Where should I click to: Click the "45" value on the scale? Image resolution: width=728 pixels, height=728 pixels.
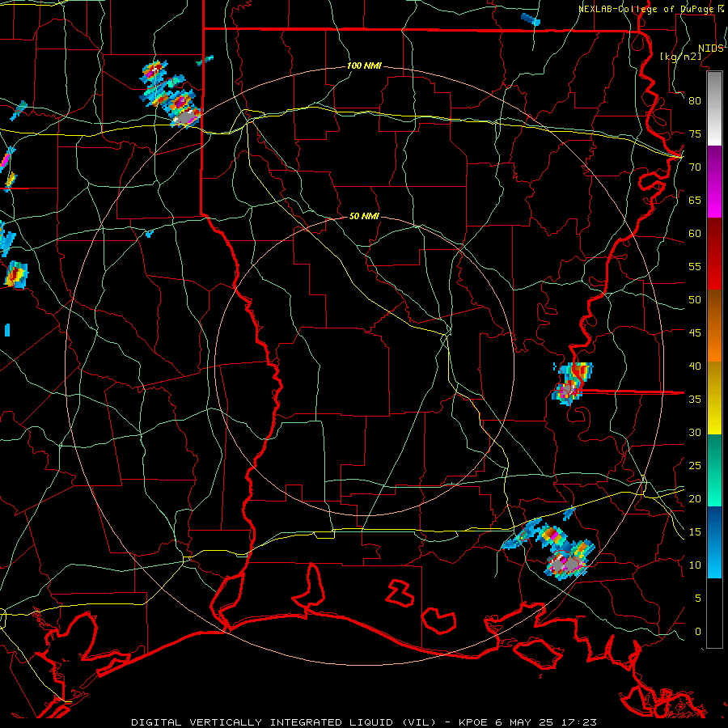tap(695, 333)
